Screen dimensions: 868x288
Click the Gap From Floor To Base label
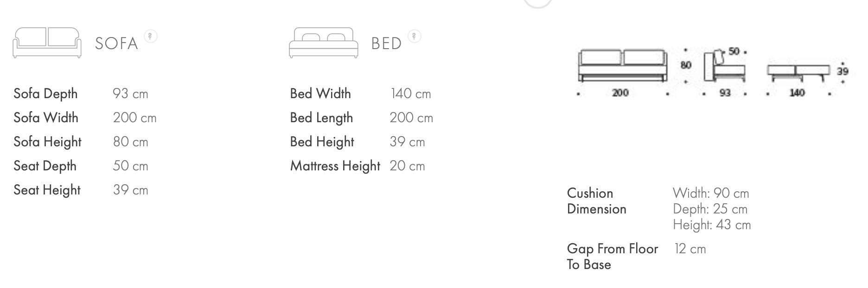pyautogui.click(x=612, y=257)
